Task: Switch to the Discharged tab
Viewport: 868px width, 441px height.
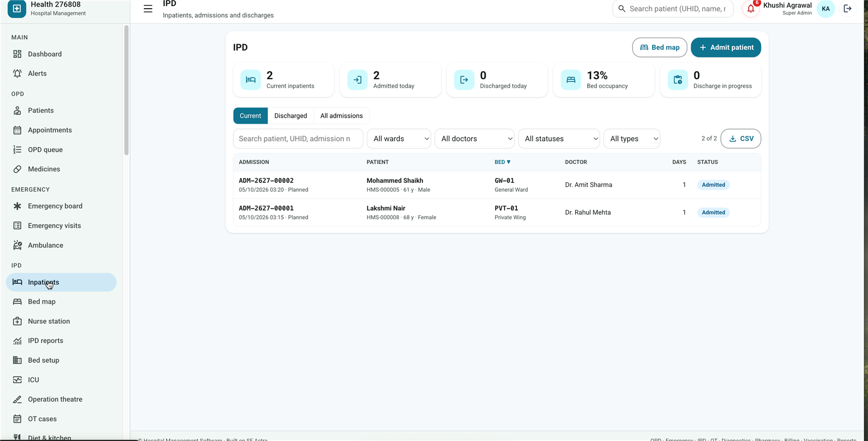Action: pos(291,116)
